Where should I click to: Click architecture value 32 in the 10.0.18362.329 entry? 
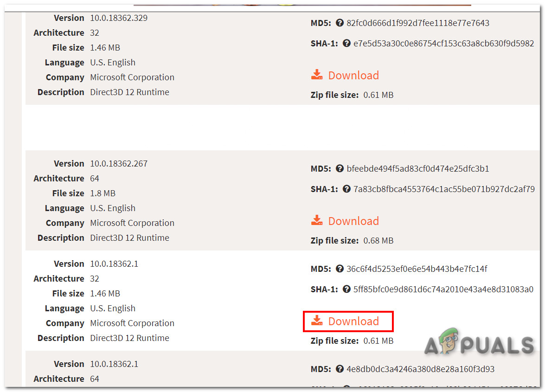(x=95, y=32)
